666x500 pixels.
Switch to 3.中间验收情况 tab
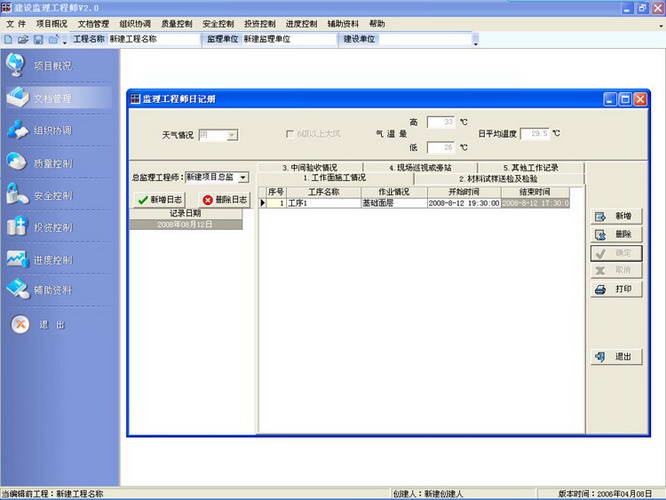(x=310, y=168)
